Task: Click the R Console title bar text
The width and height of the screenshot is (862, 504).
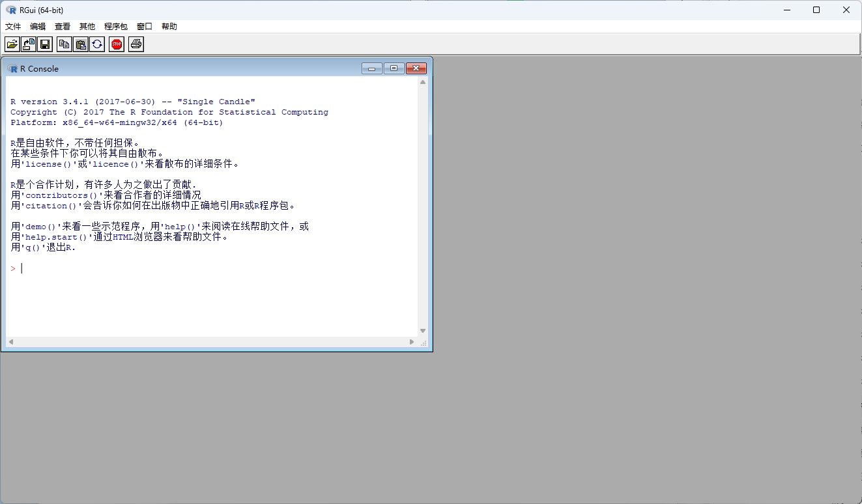Action: (39, 68)
